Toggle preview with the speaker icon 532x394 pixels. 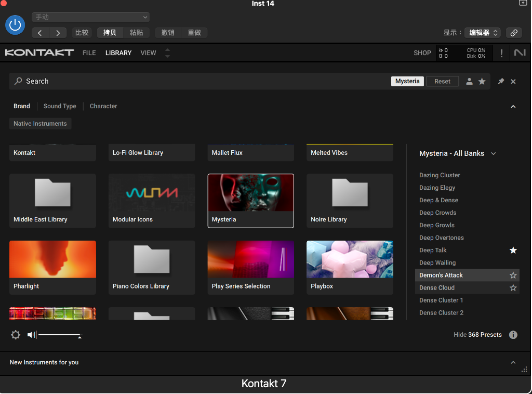tap(32, 335)
